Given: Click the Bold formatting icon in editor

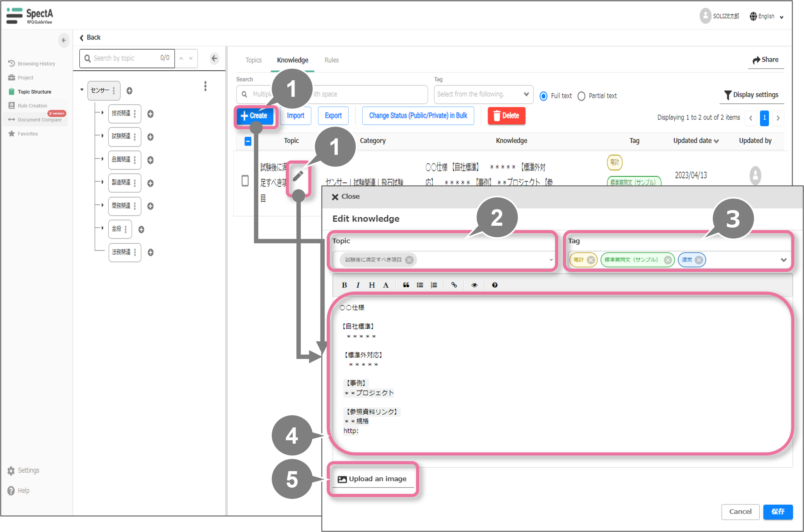Looking at the screenshot, I should tap(344, 285).
